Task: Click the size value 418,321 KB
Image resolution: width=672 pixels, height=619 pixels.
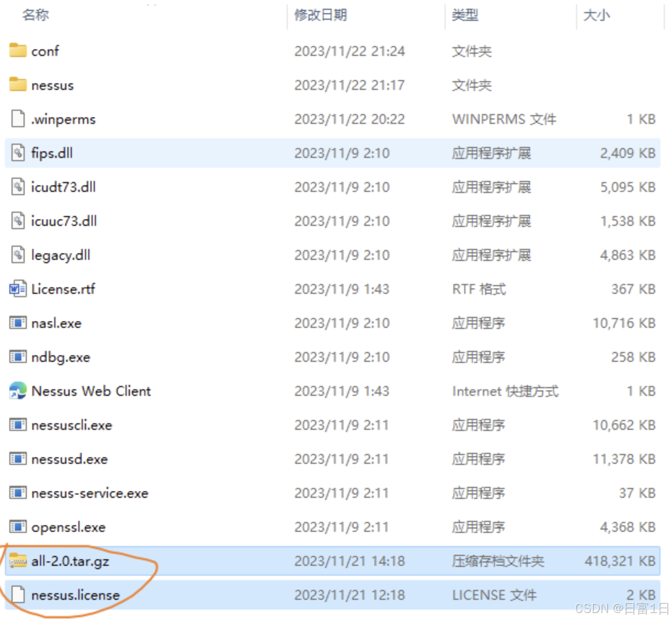Action: click(620, 561)
